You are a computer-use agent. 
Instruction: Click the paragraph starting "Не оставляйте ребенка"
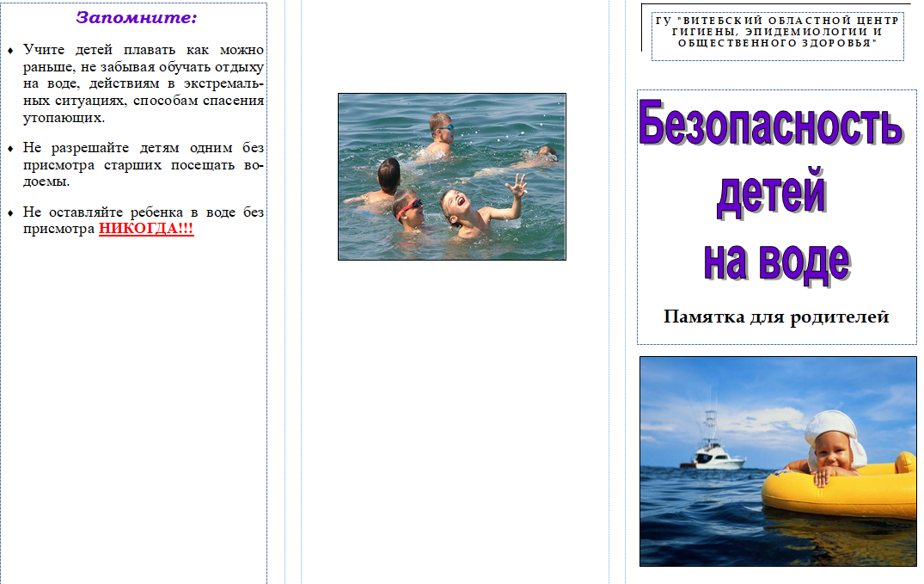[x=144, y=220]
